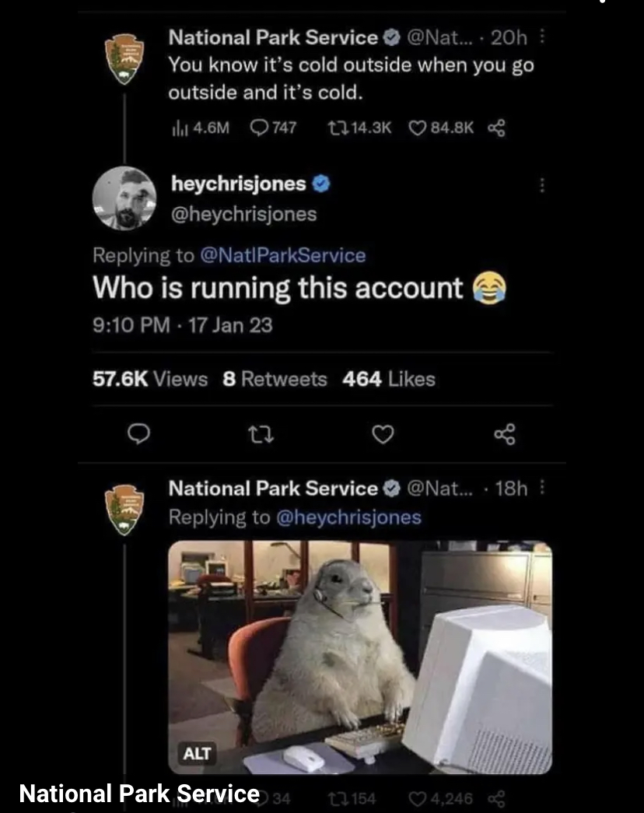Viewport: 644px width, 813px height.
Task: Share the cold outside tweet
Action: pos(496,128)
